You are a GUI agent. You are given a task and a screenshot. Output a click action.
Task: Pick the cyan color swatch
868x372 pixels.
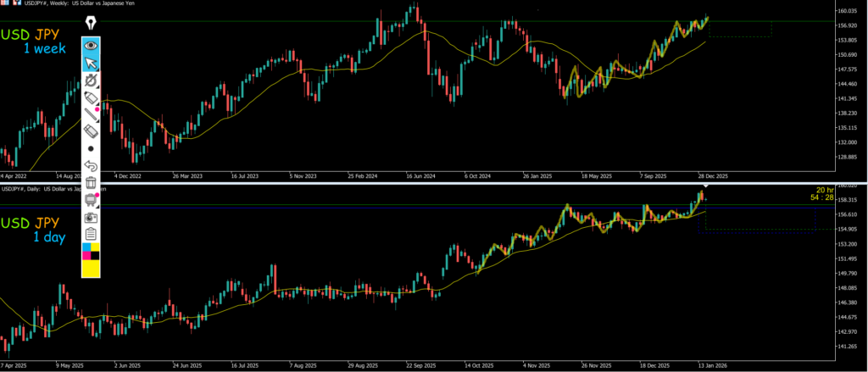coord(86,247)
